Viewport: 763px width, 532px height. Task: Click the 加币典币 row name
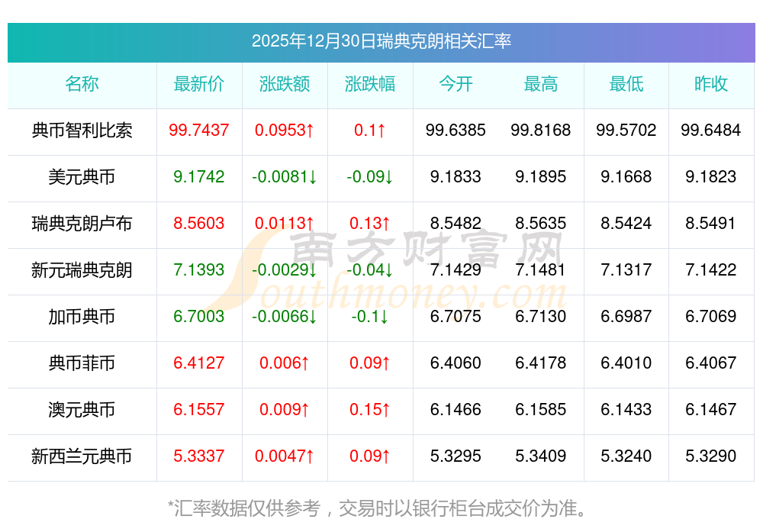coord(82,317)
